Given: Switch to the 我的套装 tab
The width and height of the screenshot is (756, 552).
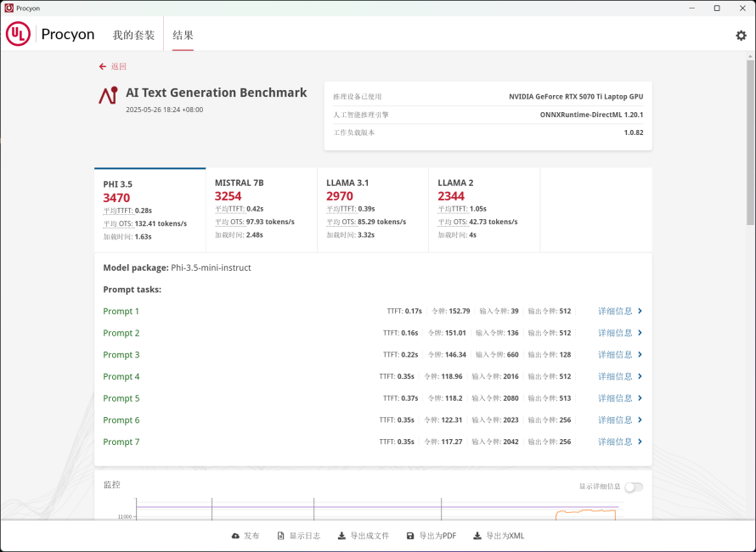Looking at the screenshot, I should point(133,36).
